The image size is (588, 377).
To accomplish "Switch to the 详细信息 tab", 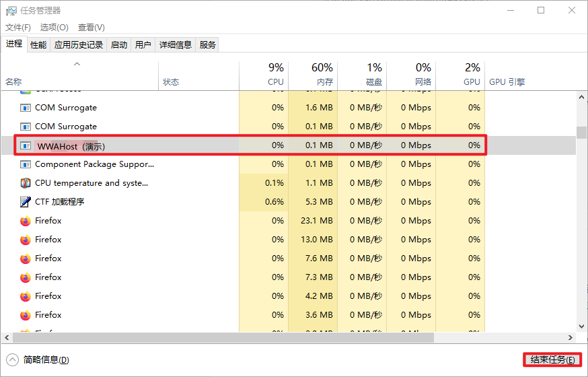I will point(175,45).
